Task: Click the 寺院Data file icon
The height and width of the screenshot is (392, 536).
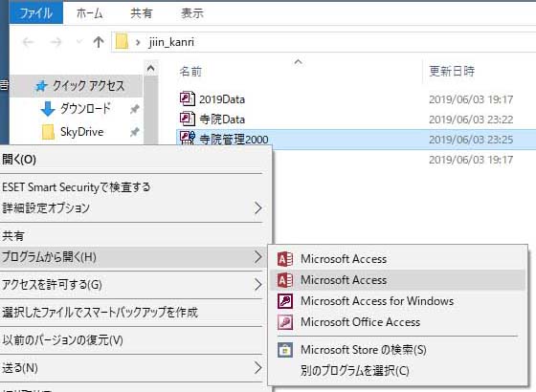Action: pyautogui.click(x=188, y=119)
